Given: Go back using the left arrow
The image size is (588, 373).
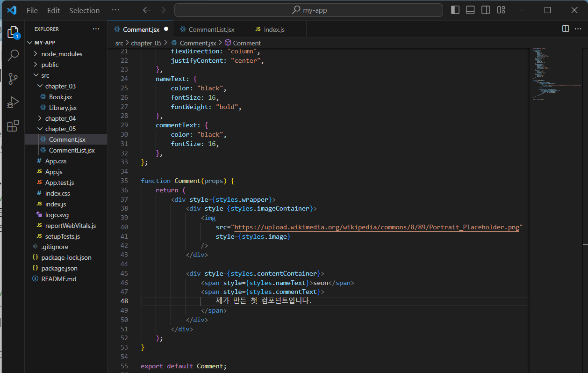Looking at the screenshot, I should 146,10.
